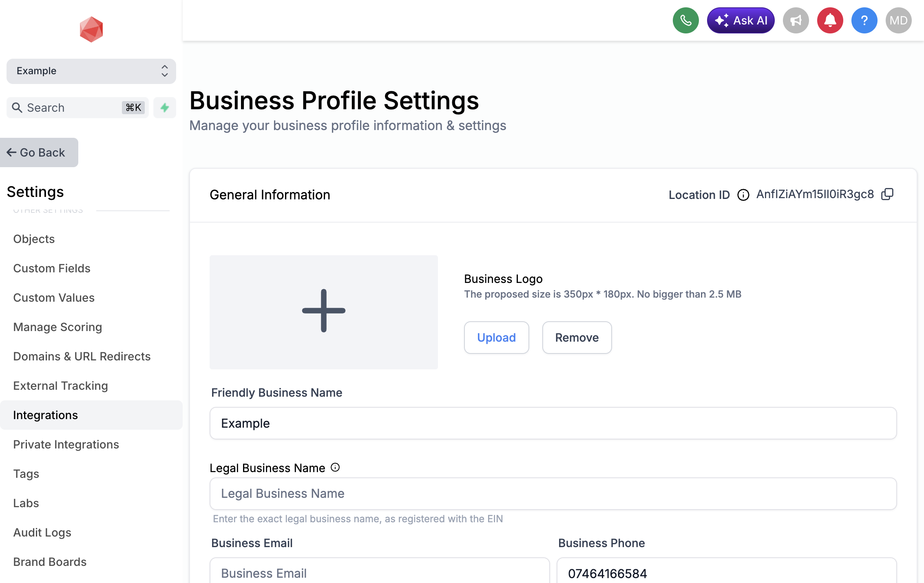Click the green lightning quick actions icon

tap(165, 108)
